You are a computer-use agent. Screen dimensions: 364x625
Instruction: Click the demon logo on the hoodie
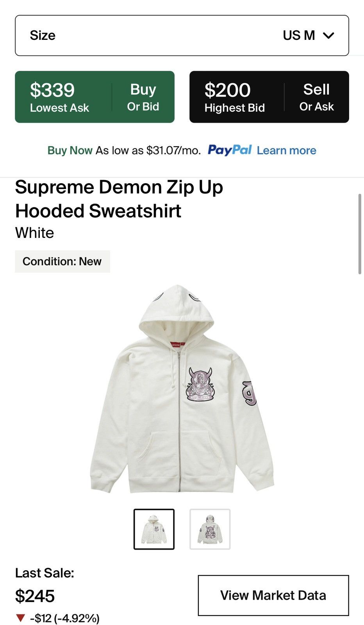tap(200, 385)
